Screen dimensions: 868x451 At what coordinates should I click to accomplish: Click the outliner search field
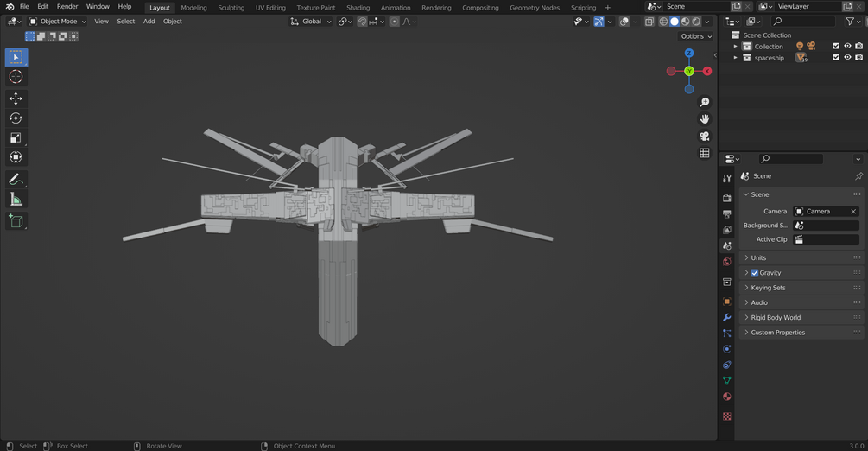803,22
